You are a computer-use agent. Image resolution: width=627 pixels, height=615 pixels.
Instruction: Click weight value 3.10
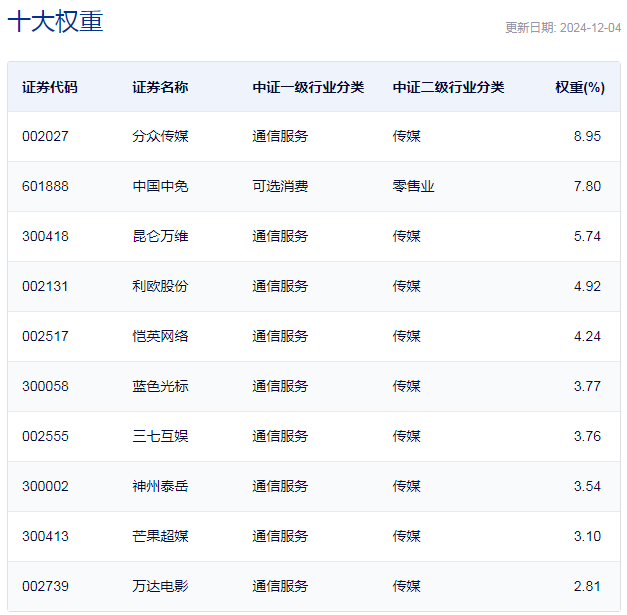[587, 536]
